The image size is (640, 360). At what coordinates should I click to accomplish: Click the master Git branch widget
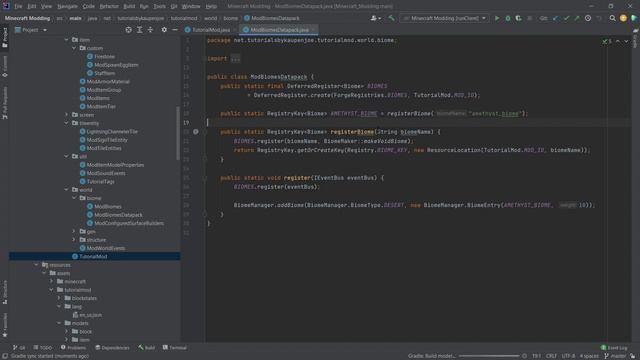[x=616, y=356]
